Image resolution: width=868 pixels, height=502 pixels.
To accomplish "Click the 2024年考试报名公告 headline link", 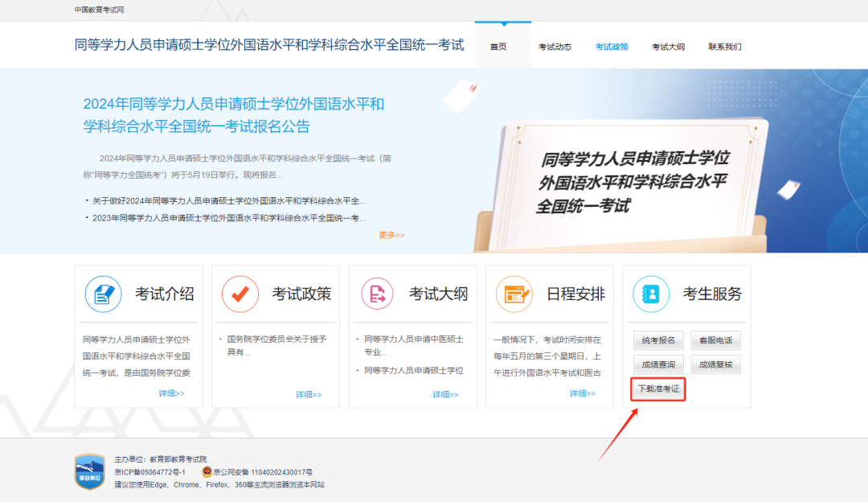I will click(233, 114).
